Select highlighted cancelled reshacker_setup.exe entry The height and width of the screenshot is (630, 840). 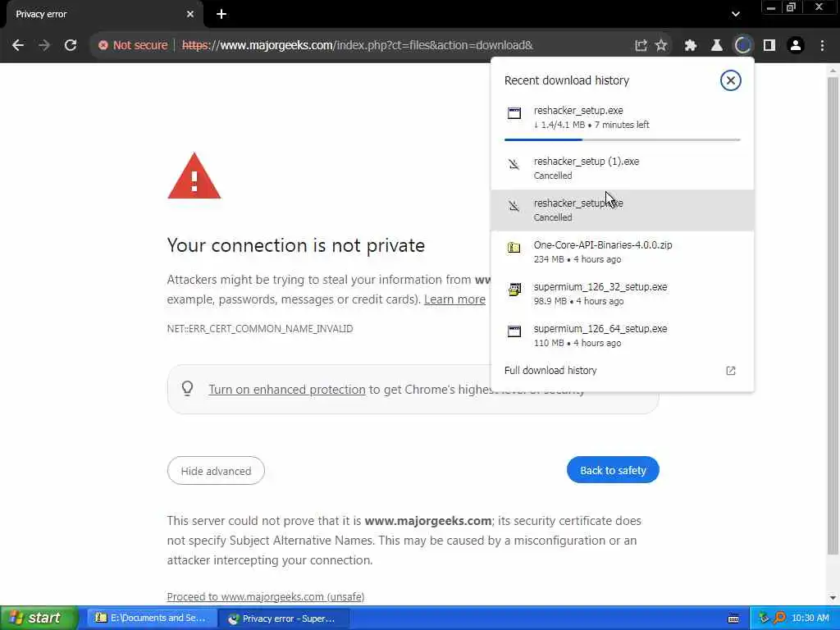[x=622, y=210]
